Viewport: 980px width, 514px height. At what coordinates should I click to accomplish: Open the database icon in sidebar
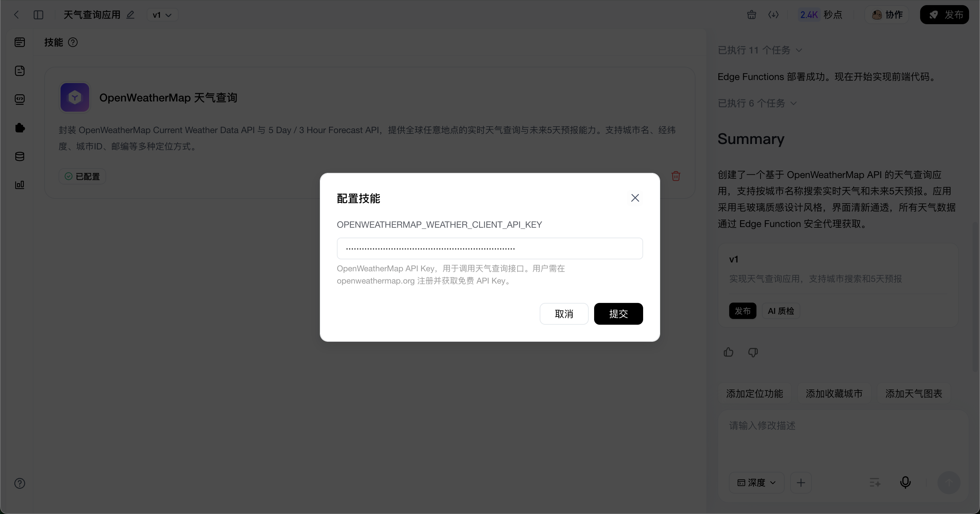20,156
